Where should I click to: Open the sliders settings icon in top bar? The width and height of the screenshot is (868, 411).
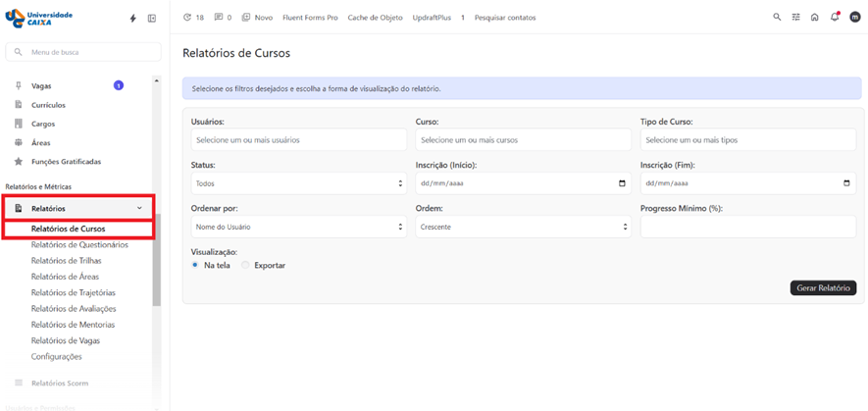pos(796,18)
